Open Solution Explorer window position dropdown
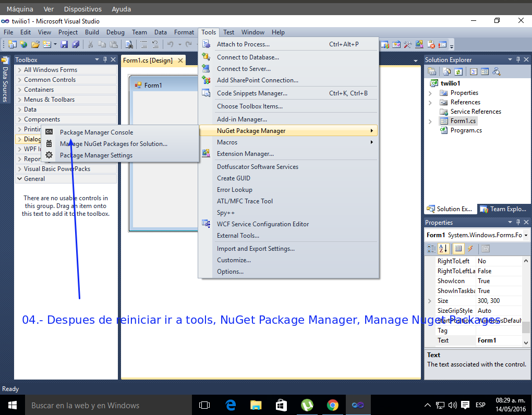This screenshot has height=415, width=532. pos(510,59)
